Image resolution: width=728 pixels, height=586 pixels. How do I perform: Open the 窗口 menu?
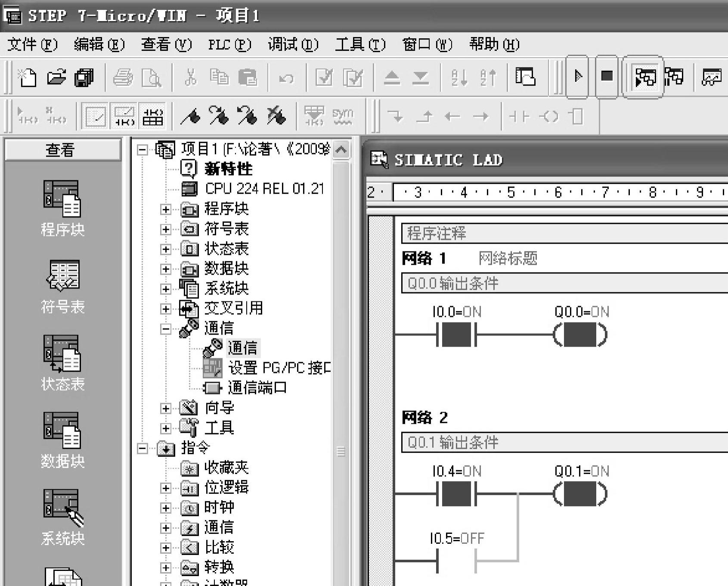click(428, 45)
